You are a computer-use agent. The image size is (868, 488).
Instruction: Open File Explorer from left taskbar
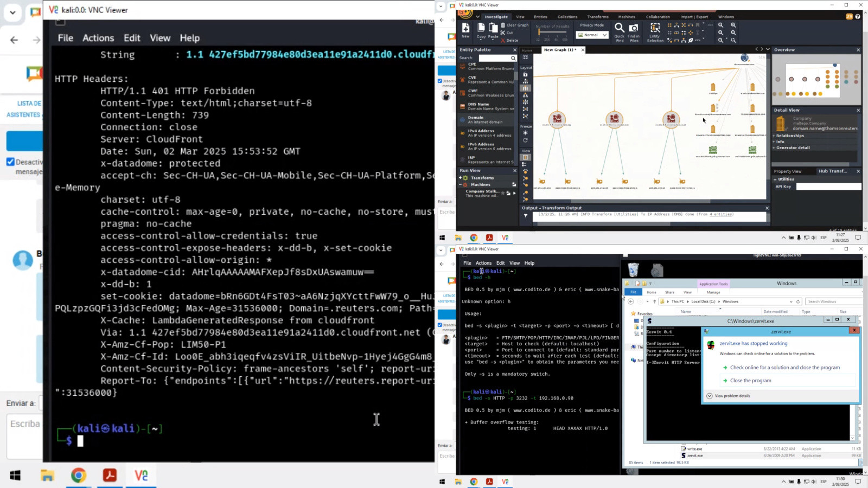[x=47, y=476]
